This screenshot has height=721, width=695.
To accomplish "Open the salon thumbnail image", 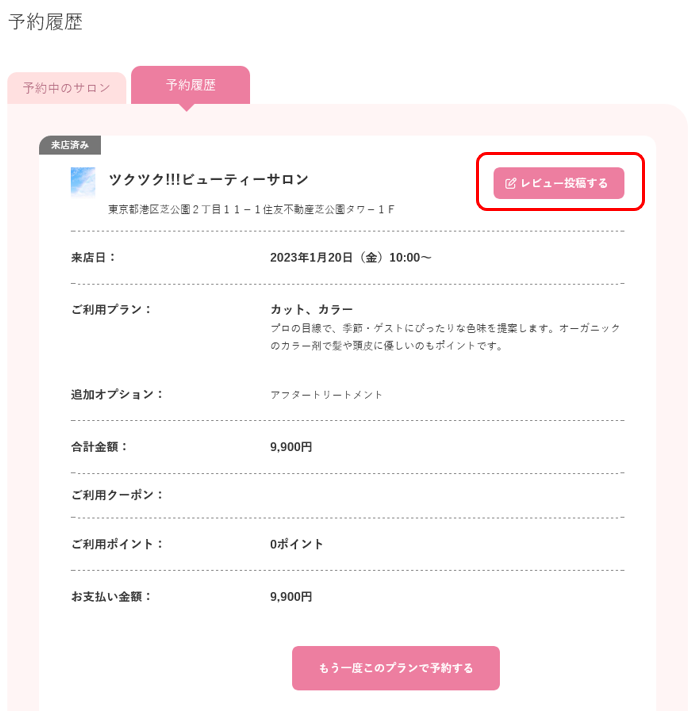I will click(83, 182).
